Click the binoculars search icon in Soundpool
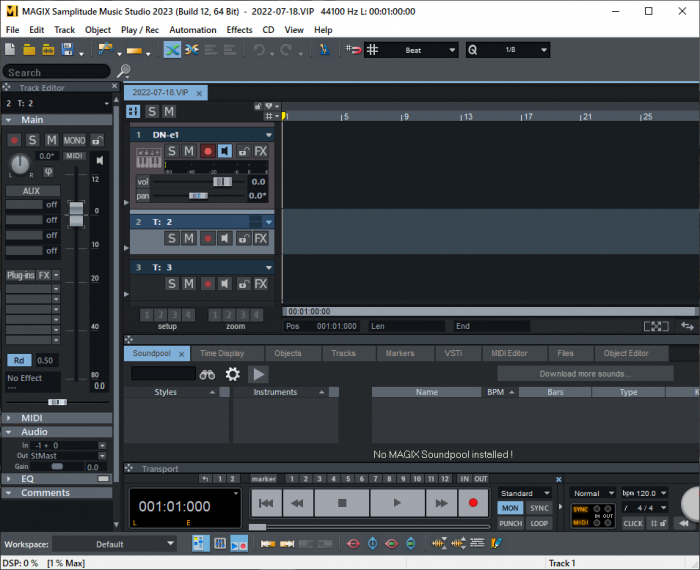Viewport: 700px width, 570px height. tap(207, 374)
